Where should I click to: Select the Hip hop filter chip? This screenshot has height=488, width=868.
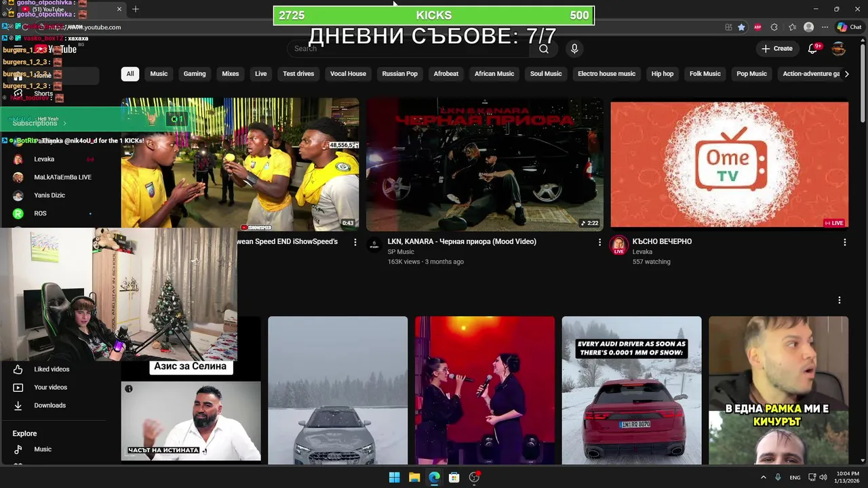pyautogui.click(x=663, y=74)
